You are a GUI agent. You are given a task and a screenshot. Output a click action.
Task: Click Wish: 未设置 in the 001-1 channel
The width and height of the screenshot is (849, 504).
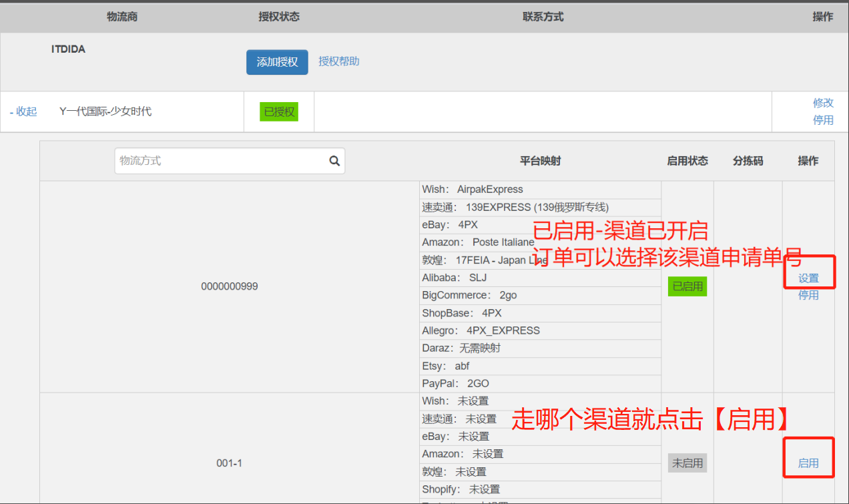tap(540, 401)
